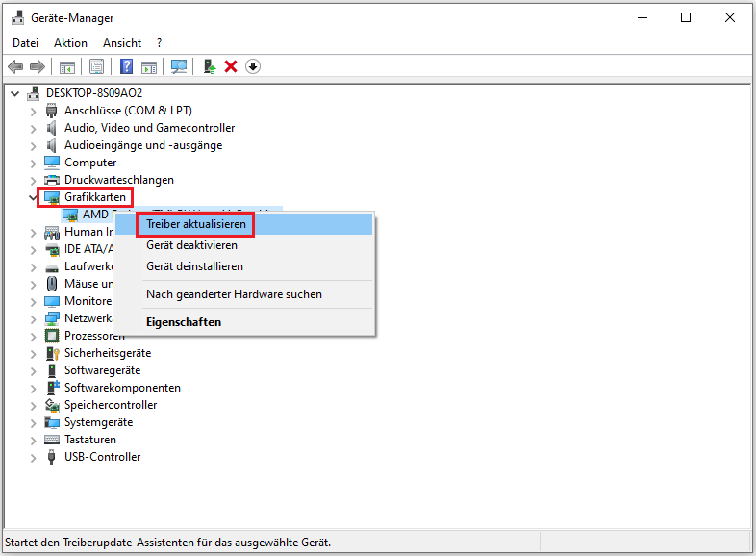Click the Audio, Video und Gamecontroller speaker icon
This screenshot has width=756, height=556.
click(x=52, y=128)
